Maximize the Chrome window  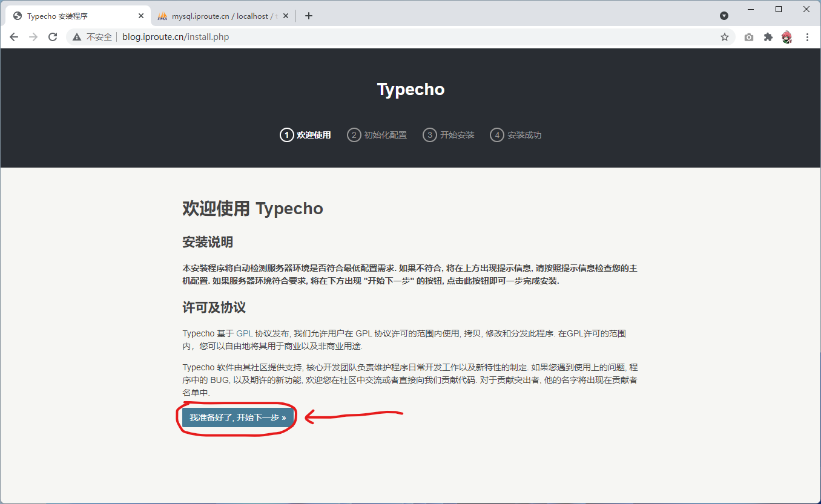point(779,9)
